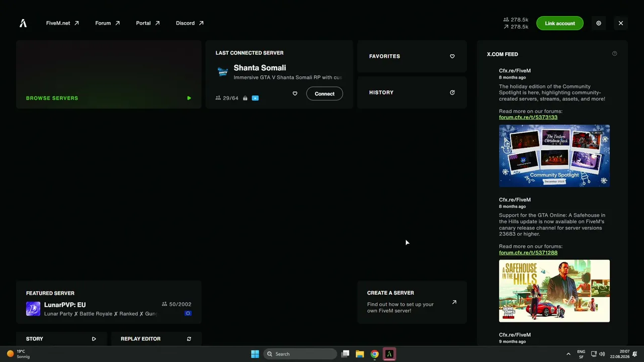Screen dimensions: 644x362
Task: Launch Story mode
Action: pyautogui.click(x=61, y=339)
